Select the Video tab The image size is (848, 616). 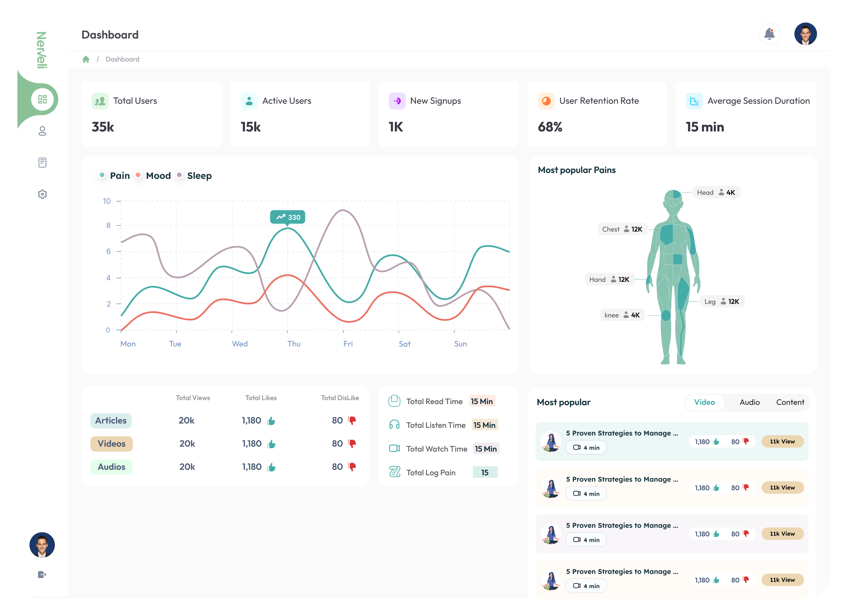(x=704, y=402)
